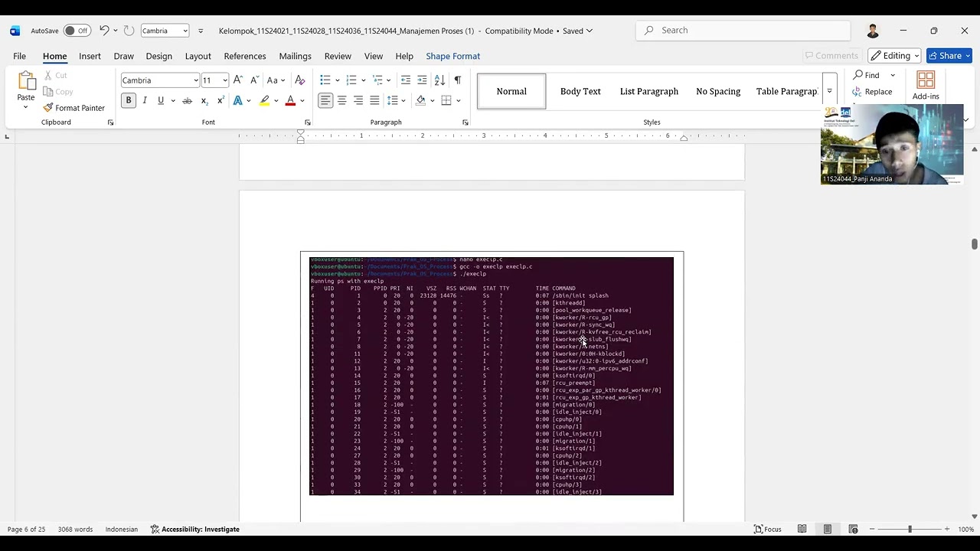The image size is (980, 551).
Task: Expand the Font dialog launcher
Action: [308, 122]
